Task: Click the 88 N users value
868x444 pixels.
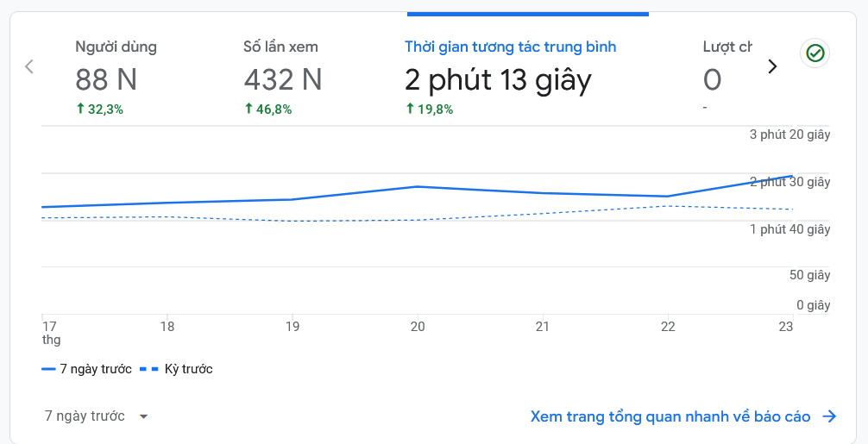Action: (x=106, y=80)
